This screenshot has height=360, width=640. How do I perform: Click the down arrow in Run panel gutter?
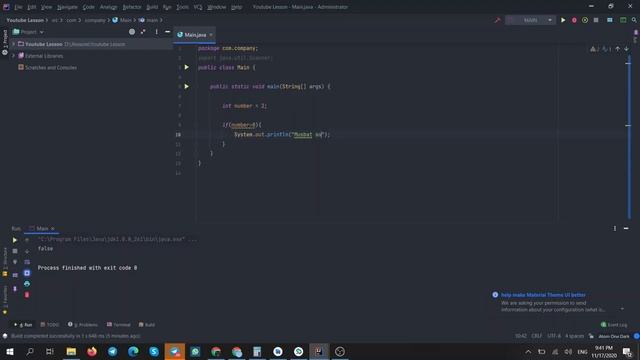27,251
